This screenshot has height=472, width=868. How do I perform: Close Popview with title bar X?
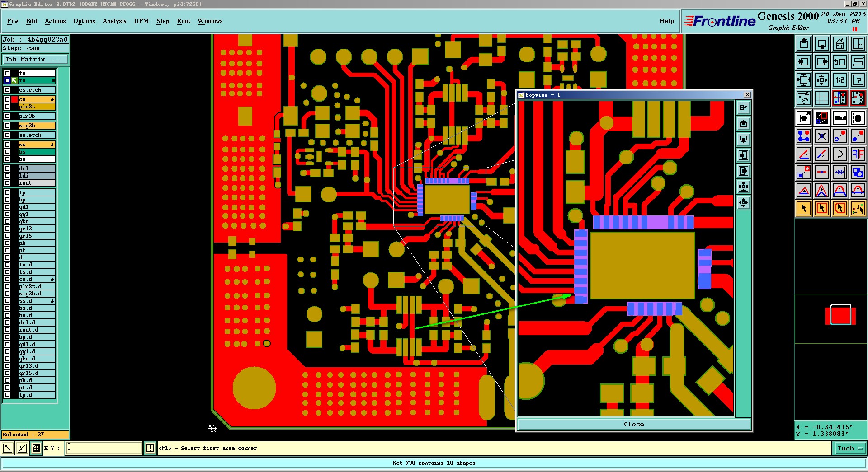[x=747, y=95]
